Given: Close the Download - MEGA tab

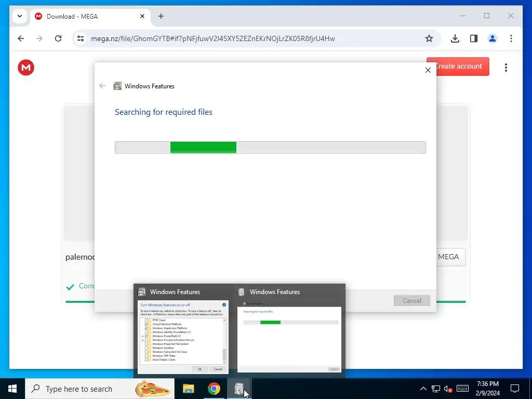Looking at the screenshot, I should pyautogui.click(x=142, y=16).
